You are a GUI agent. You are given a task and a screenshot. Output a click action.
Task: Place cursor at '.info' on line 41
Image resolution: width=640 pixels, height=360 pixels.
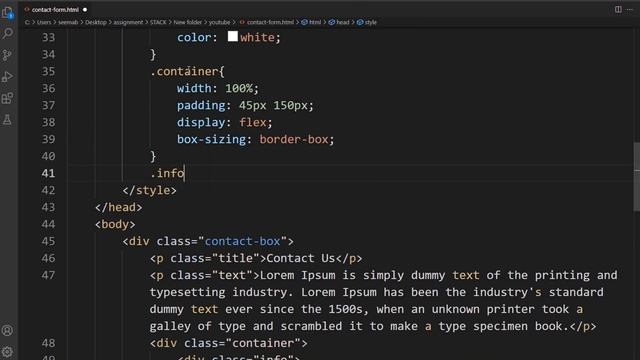point(167,173)
